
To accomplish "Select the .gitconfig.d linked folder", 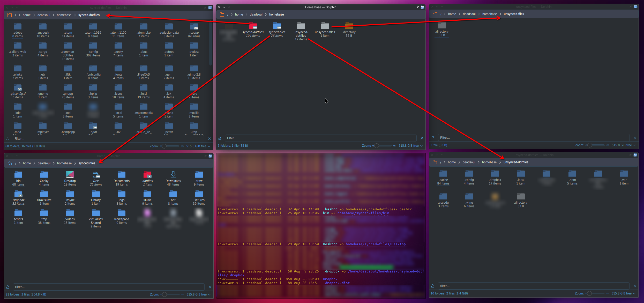I will tap(18, 88).
